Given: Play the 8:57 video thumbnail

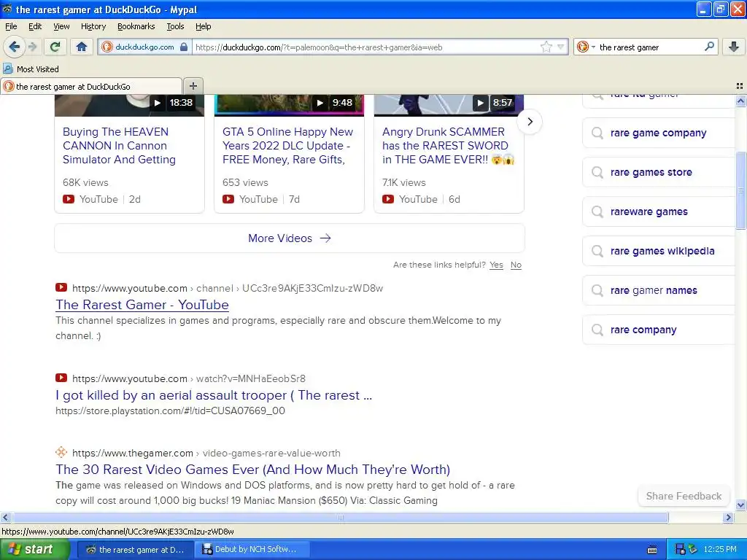Looking at the screenshot, I should point(449,105).
